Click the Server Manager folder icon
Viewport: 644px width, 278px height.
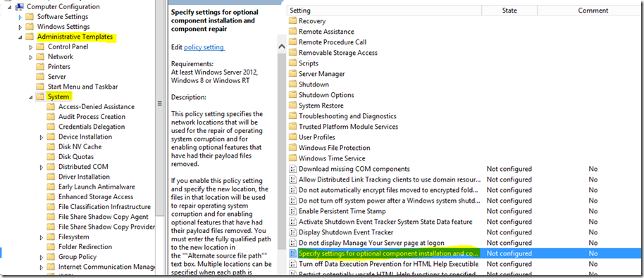pos(292,74)
